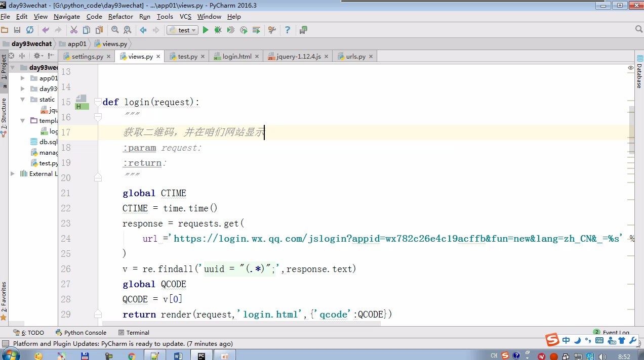Paste from clipboard icon in toolbar
Image resolution: width=644 pixels, height=360 pixels.
click(x=99, y=30)
